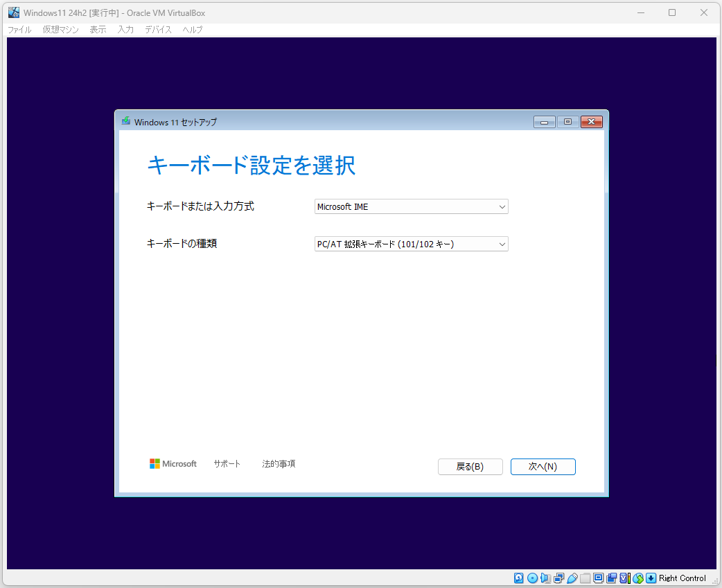Click the 次へ(N) button
The height and width of the screenshot is (588, 722).
[543, 466]
